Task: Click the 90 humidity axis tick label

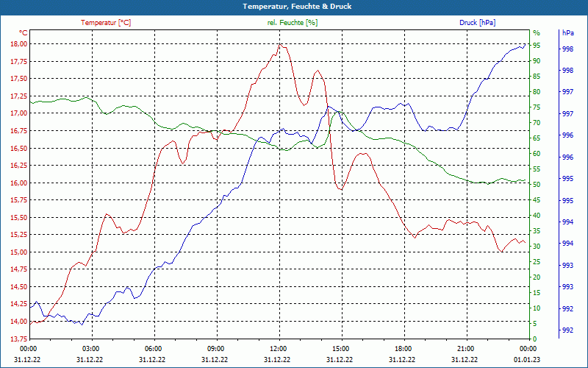Action: 537,61
